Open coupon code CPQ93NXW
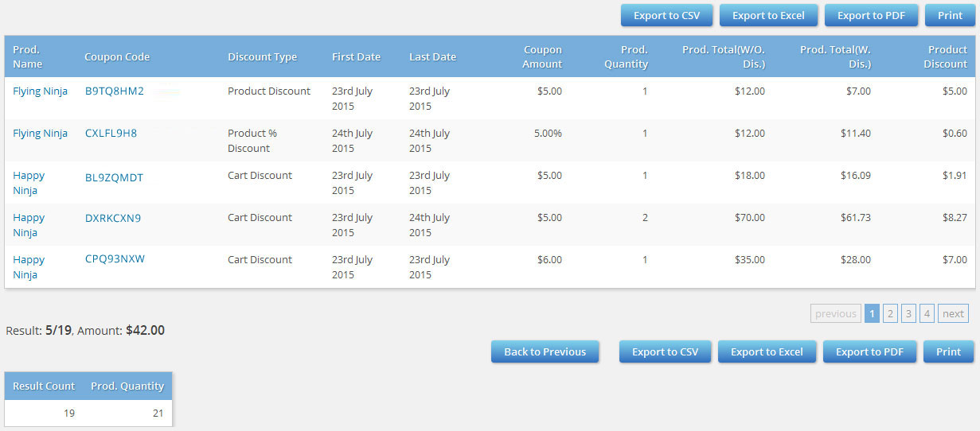Viewport: 980px width, 431px height. 115,258
